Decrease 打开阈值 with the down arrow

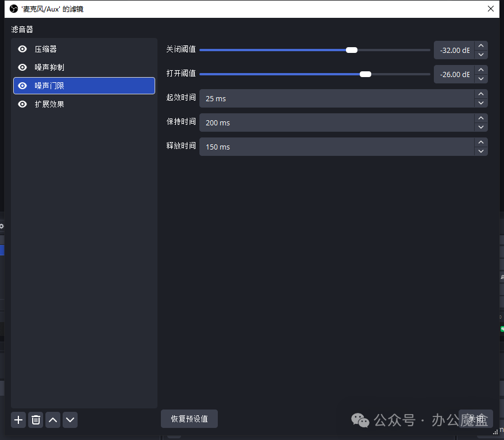point(481,79)
